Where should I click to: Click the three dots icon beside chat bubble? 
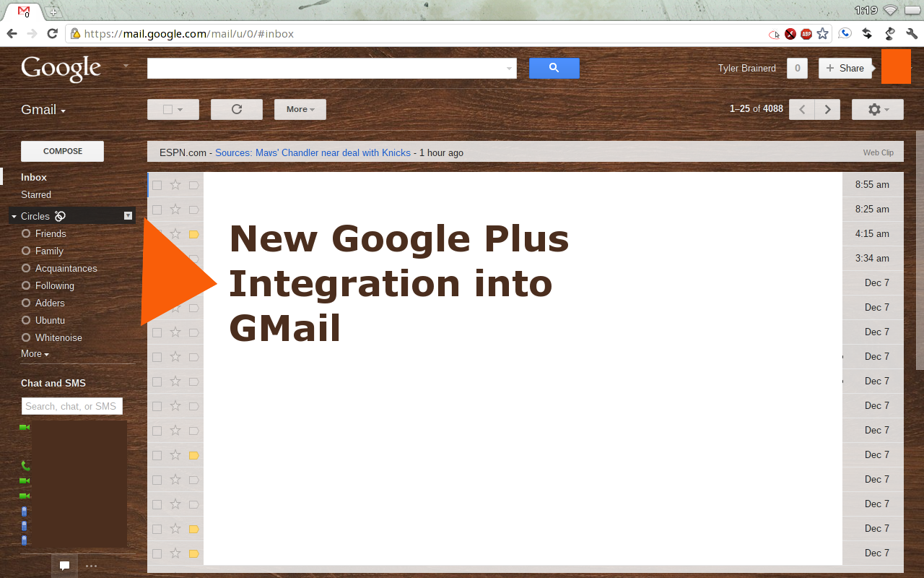tap(91, 566)
